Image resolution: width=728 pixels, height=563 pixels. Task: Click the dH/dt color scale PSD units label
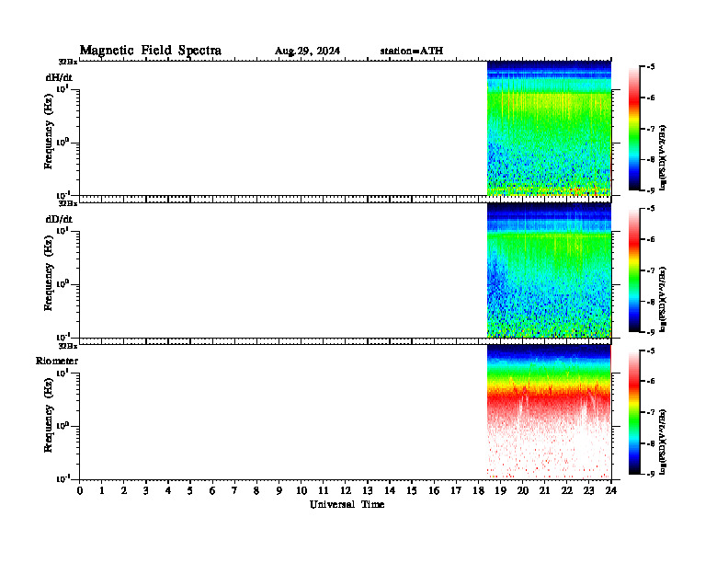click(664, 157)
